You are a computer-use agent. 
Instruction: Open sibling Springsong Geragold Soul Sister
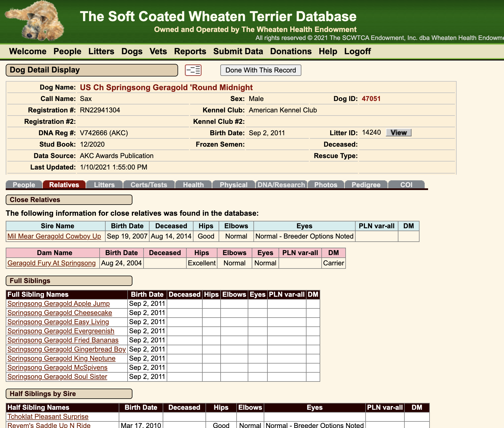click(57, 377)
